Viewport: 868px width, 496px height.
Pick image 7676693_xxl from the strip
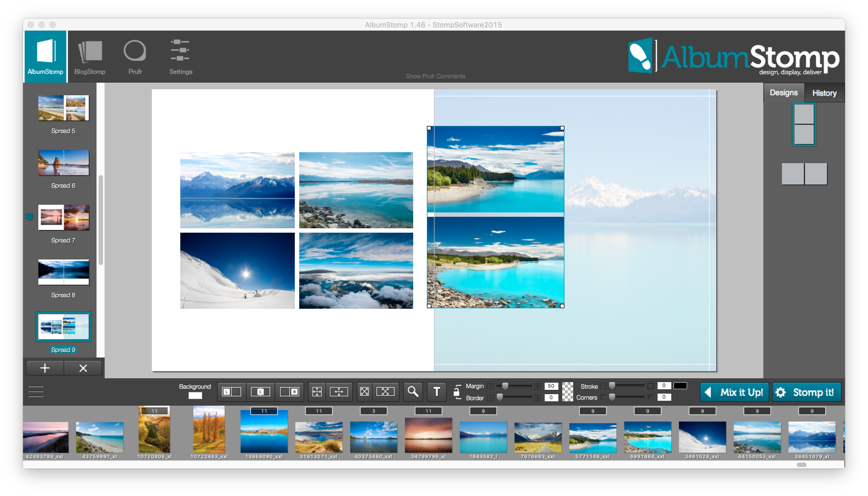click(x=538, y=437)
